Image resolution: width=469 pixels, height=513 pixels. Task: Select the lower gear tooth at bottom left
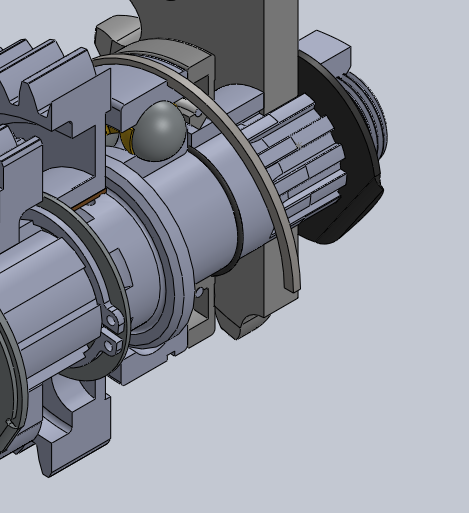click(x=73, y=433)
